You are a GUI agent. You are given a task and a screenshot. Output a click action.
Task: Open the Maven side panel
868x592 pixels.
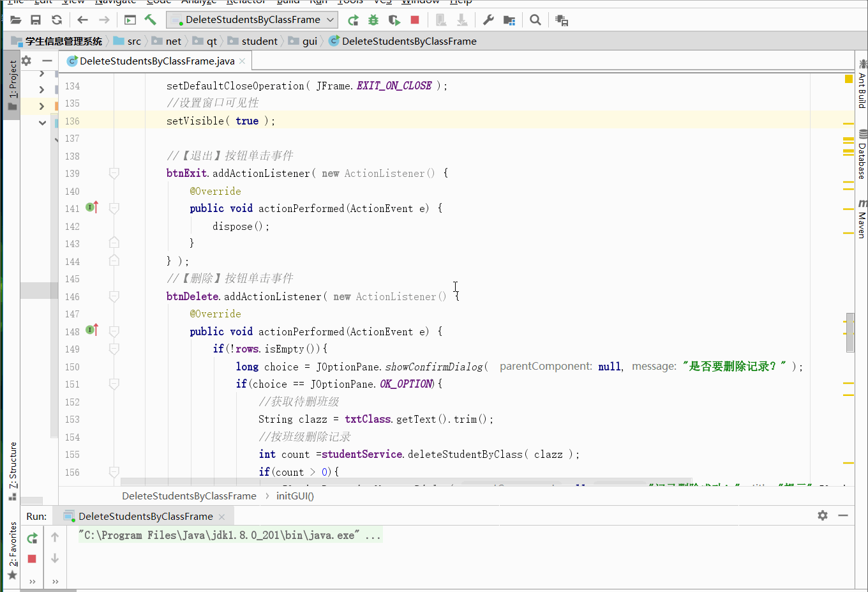point(862,218)
